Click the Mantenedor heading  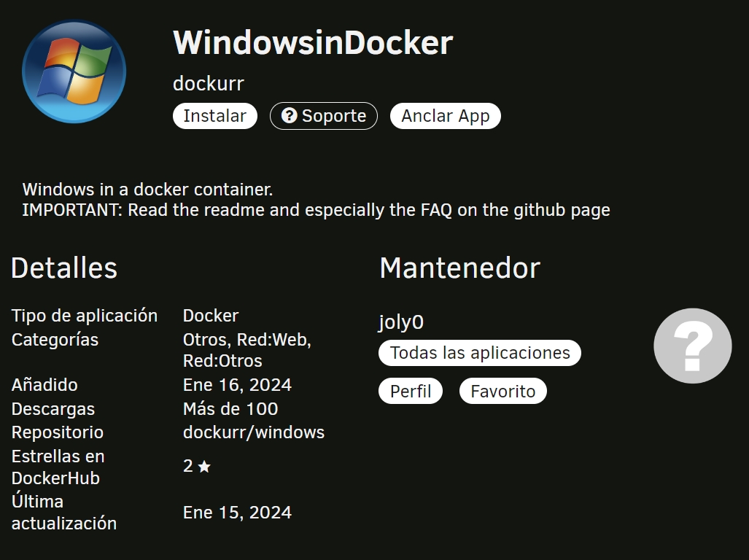pos(460,268)
